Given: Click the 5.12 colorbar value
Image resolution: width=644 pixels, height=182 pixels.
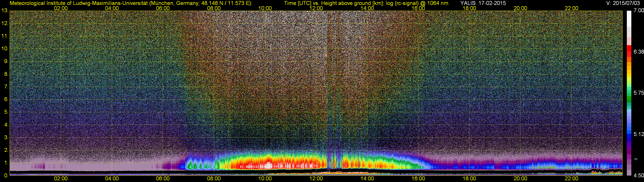Looking at the screenshot, I should pyautogui.click(x=638, y=134).
